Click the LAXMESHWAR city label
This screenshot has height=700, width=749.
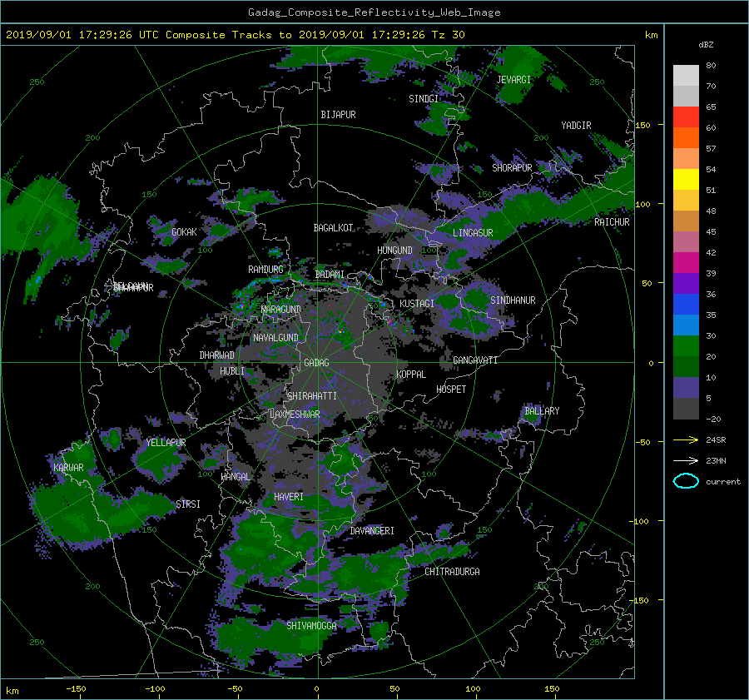point(295,415)
